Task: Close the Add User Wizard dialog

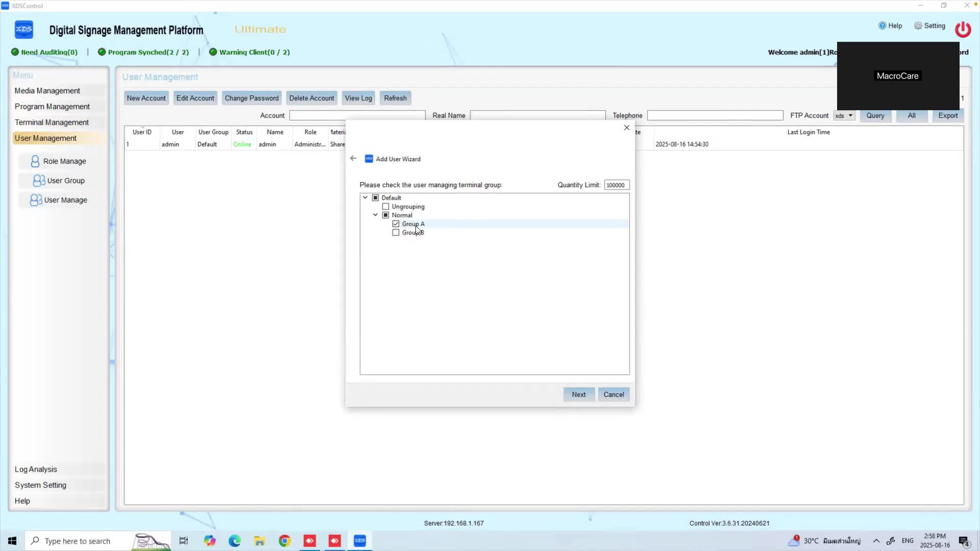Action: [x=627, y=128]
